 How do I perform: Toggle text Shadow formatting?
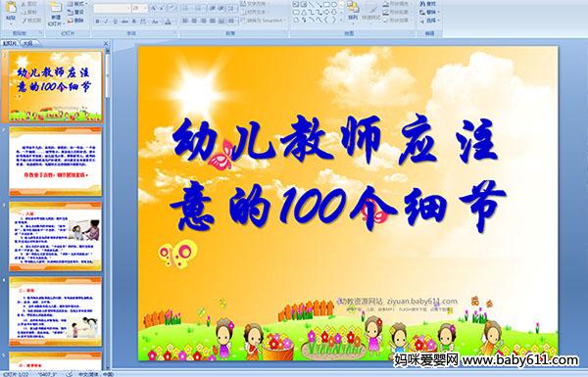(x=134, y=22)
